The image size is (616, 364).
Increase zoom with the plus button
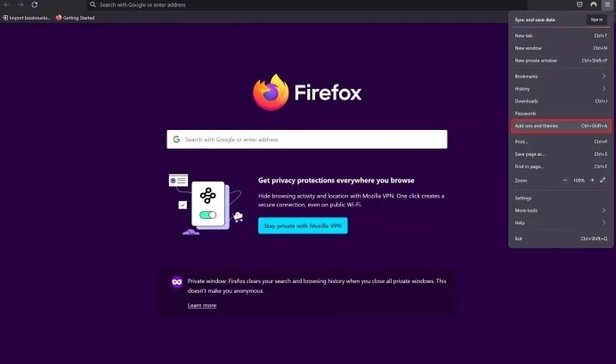click(x=592, y=181)
